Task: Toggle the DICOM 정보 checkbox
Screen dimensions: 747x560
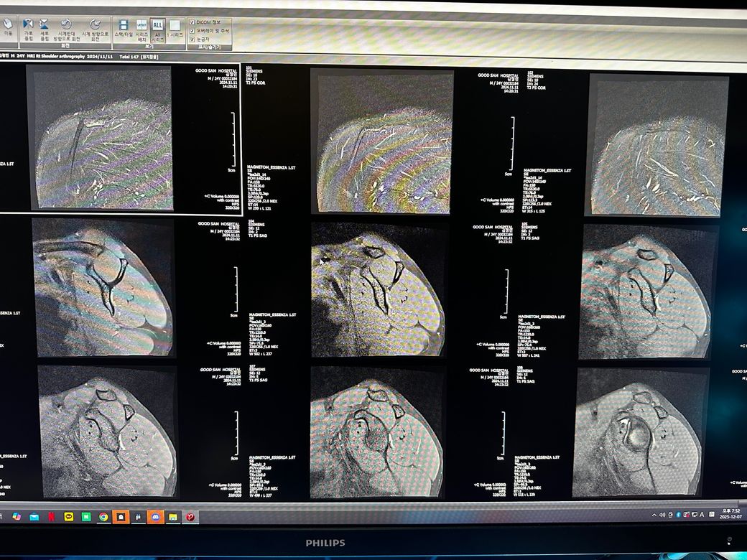Action: click(192, 22)
